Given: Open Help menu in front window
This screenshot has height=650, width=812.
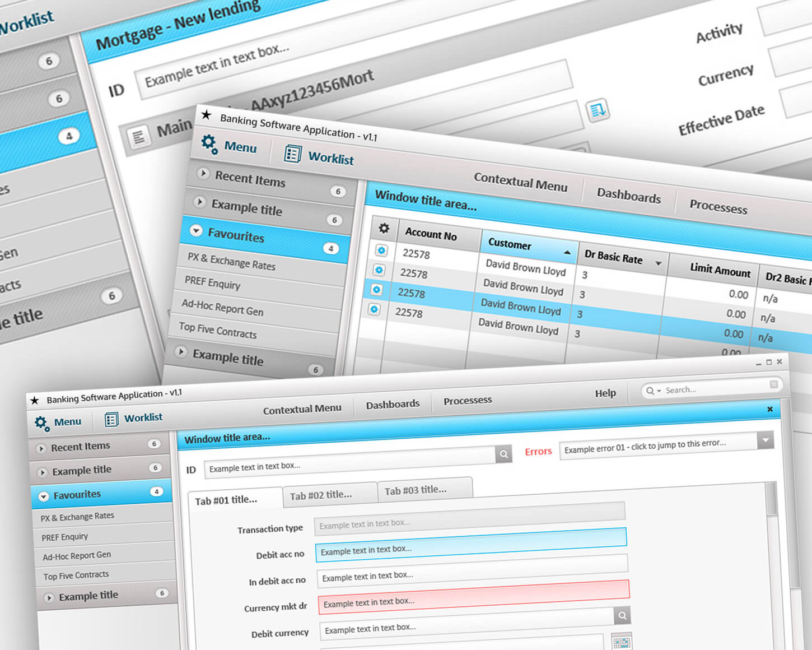Looking at the screenshot, I should (605, 393).
